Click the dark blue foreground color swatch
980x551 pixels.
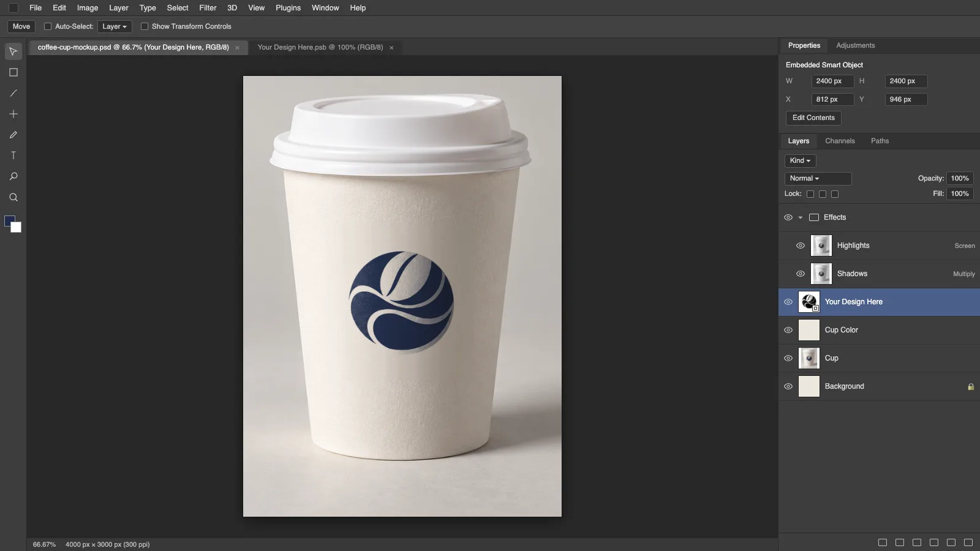[x=9, y=220]
